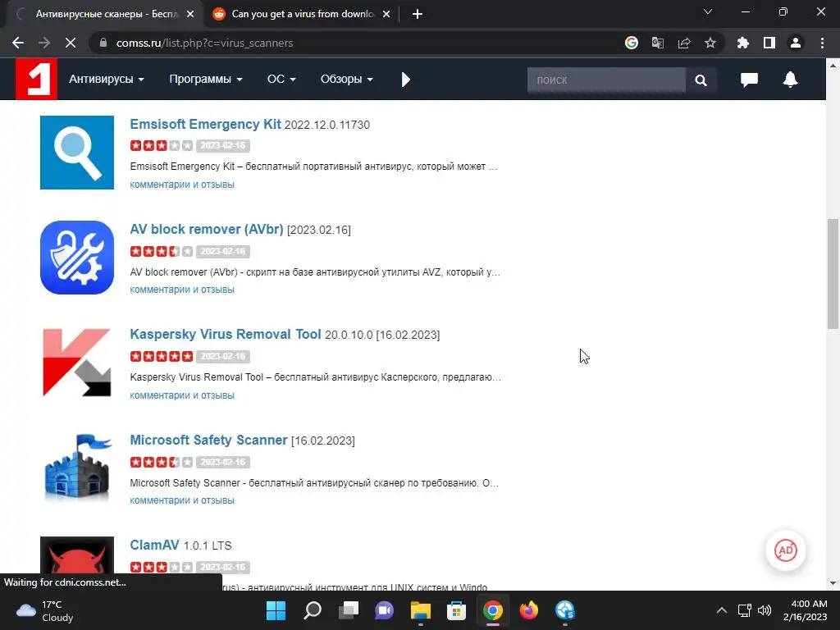Open the Emsisoft Emergency Kit link

coord(205,125)
